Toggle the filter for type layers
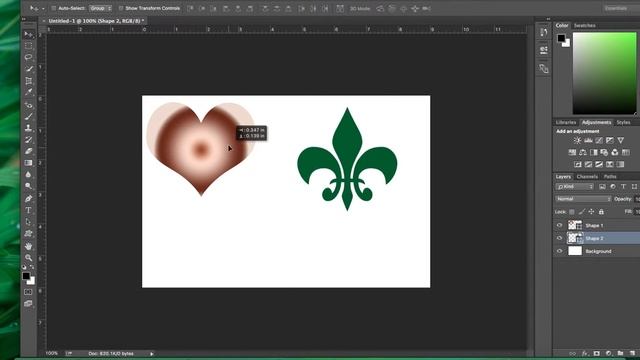The image size is (640, 360). [x=624, y=187]
